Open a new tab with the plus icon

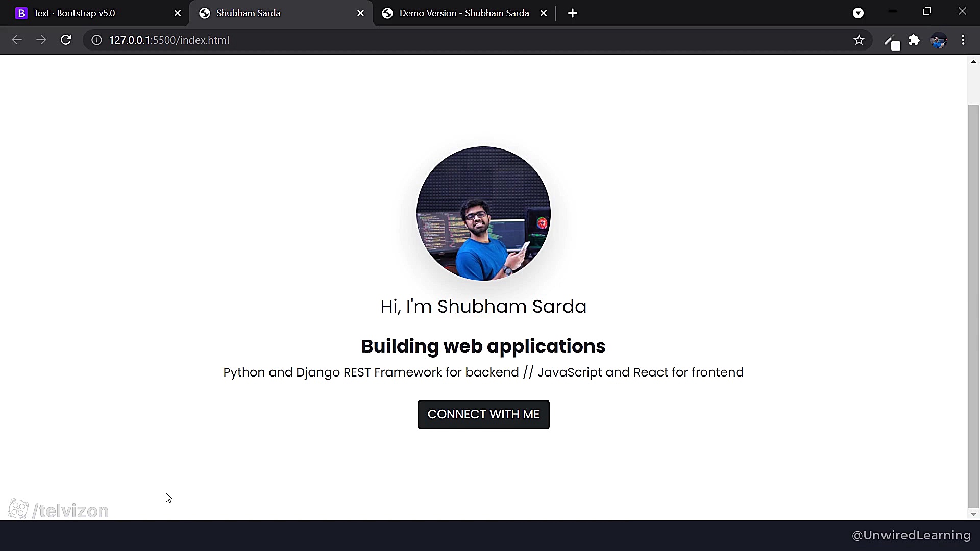[x=572, y=13]
